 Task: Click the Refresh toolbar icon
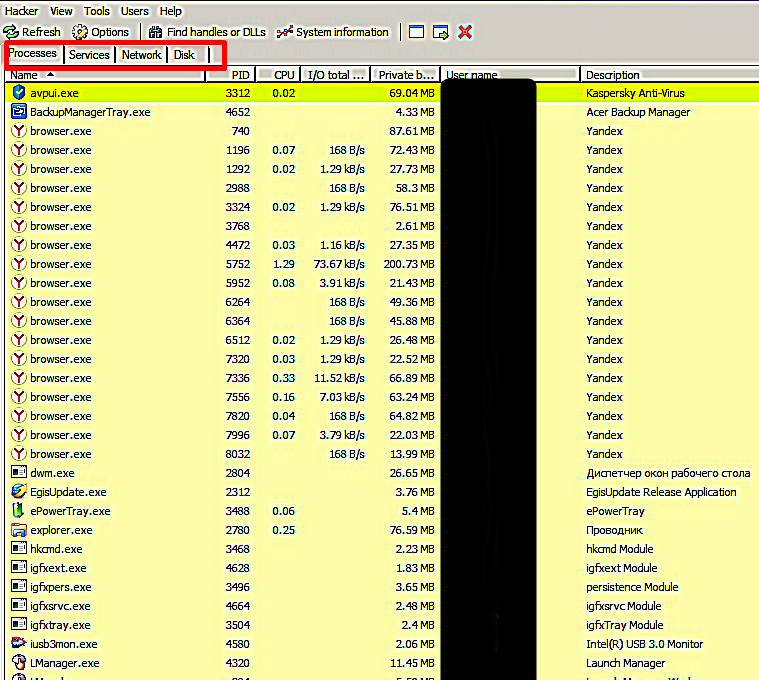coord(11,32)
